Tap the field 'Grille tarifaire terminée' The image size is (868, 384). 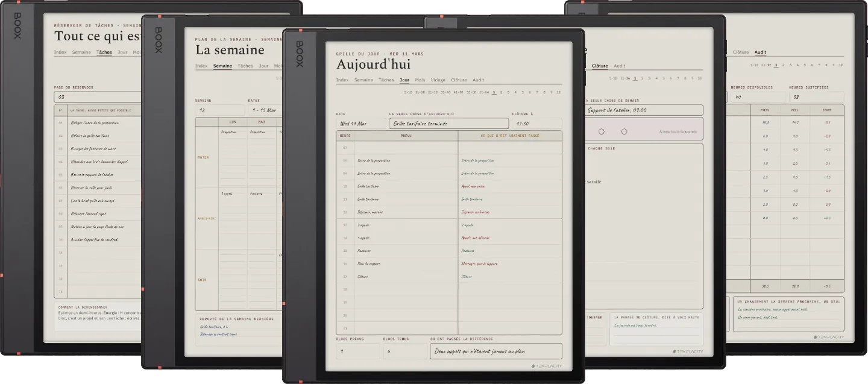click(448, 124)
